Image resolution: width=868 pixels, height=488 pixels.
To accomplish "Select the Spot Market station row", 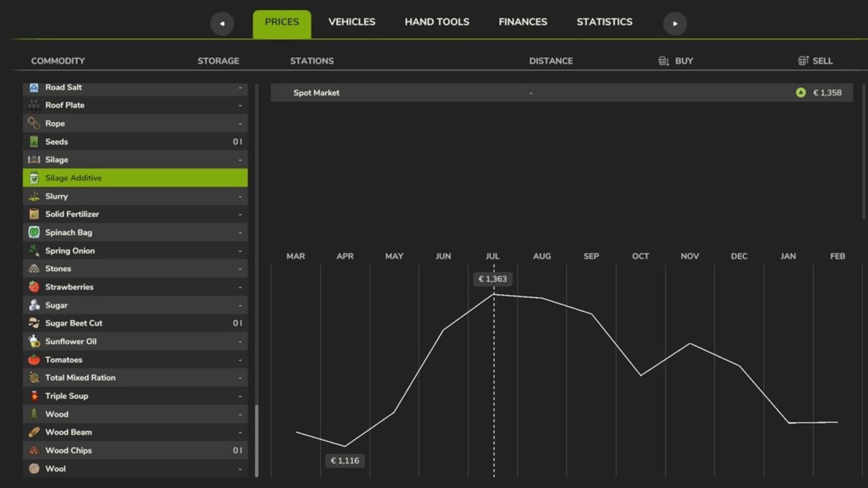I will point(407,92).
